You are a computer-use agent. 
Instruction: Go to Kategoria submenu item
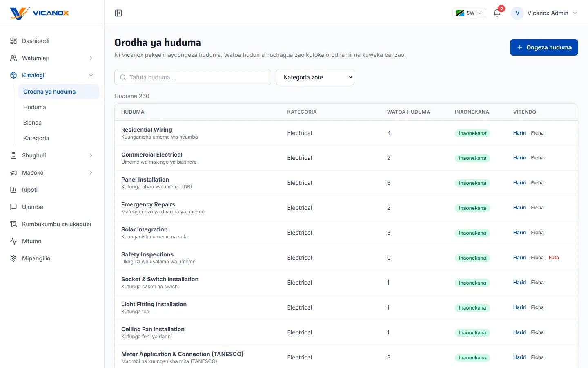(x=59, y=138)
